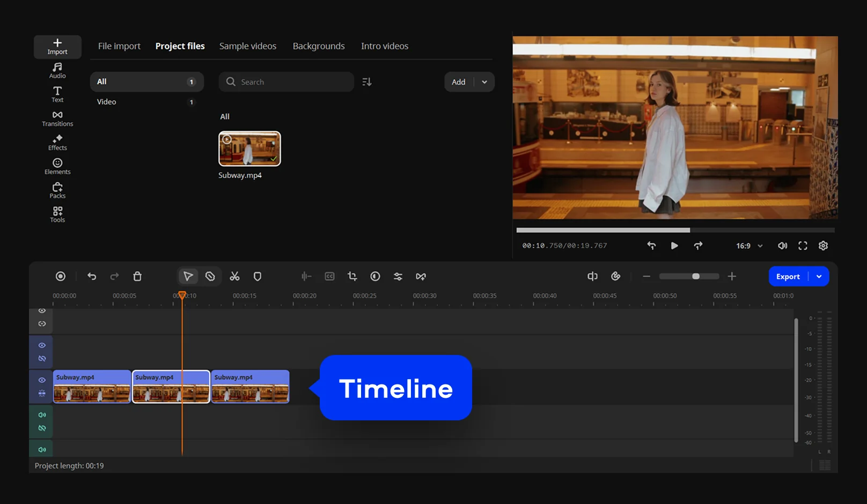Click the undo arrow in timeline toolbar
The width and height of the screenshot is (867, 504).
92,277
